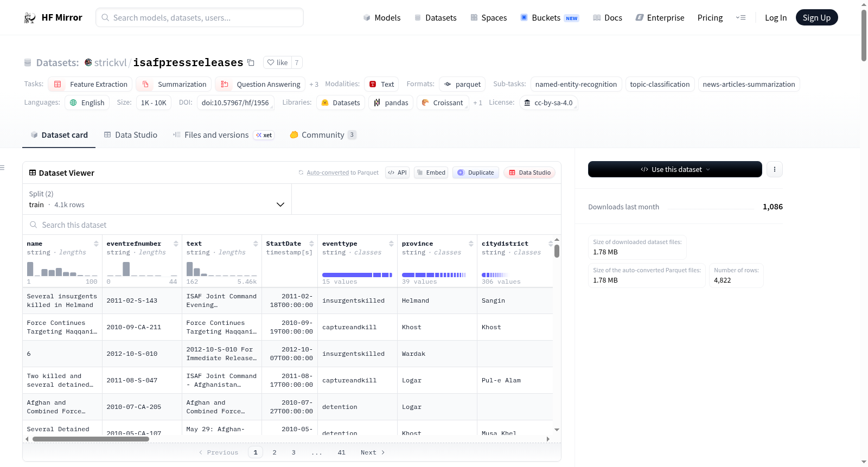The height and width of the screenshot is (467, 868).
Task: Copy dataset name with the copy icon
Action: pos(251,62)
